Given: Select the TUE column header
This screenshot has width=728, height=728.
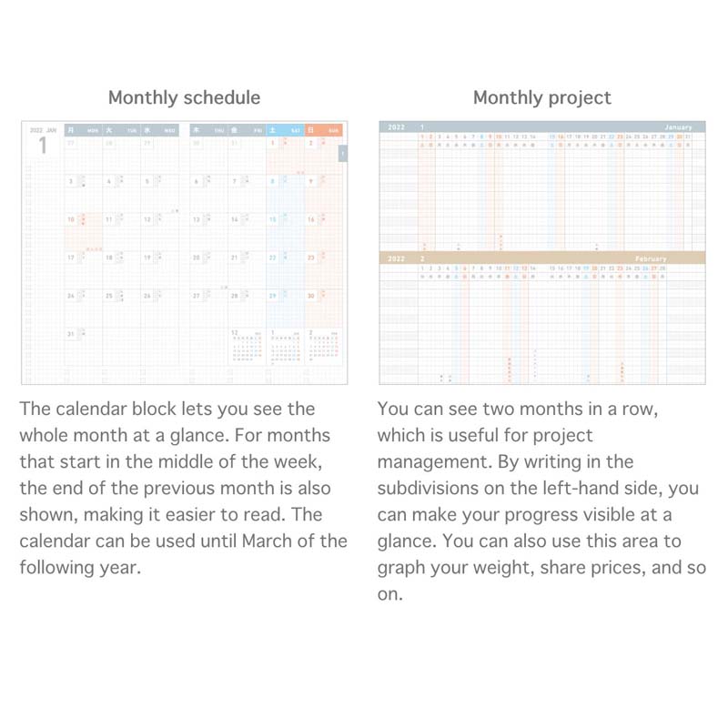Looking at the screenshot, I should 121,130.
